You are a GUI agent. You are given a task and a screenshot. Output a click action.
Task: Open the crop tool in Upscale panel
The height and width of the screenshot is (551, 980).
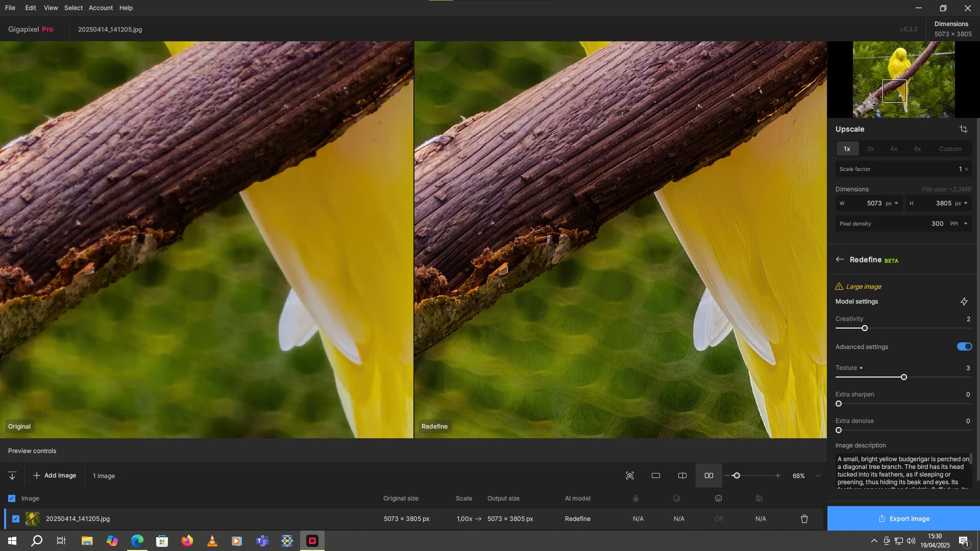point(964,129)
